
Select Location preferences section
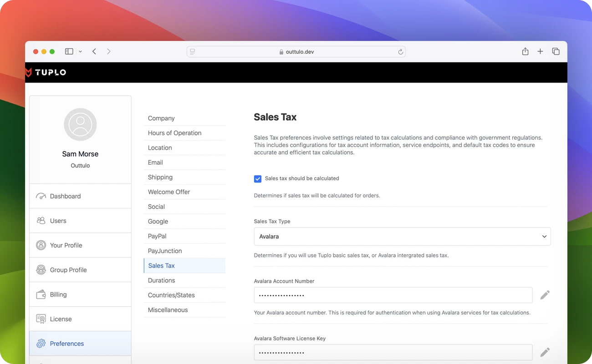tap(184, 148)
